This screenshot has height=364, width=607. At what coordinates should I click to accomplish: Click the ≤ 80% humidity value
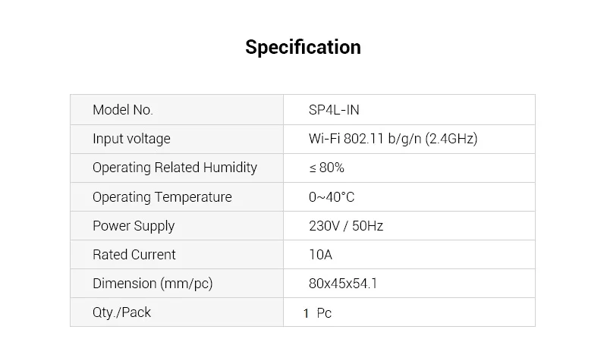(326, 168)
